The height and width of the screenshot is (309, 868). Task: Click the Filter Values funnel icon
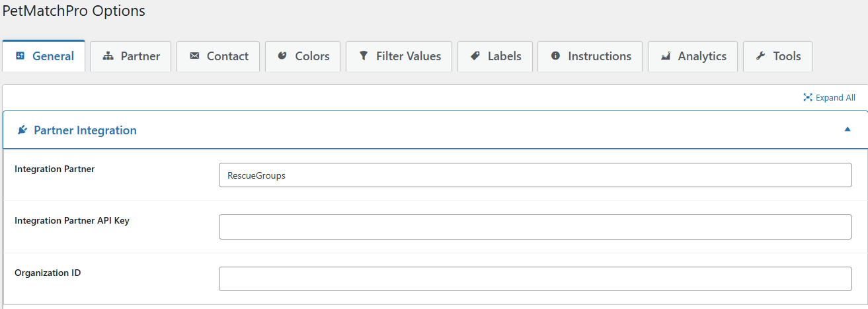pos(364,56)
